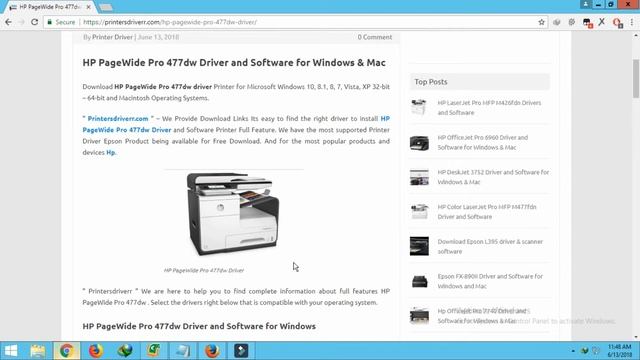Image resolution: width=640 pixels, height=360 pixels.
Task: Open File Explorer from taskbar
Action: point(38,351)
